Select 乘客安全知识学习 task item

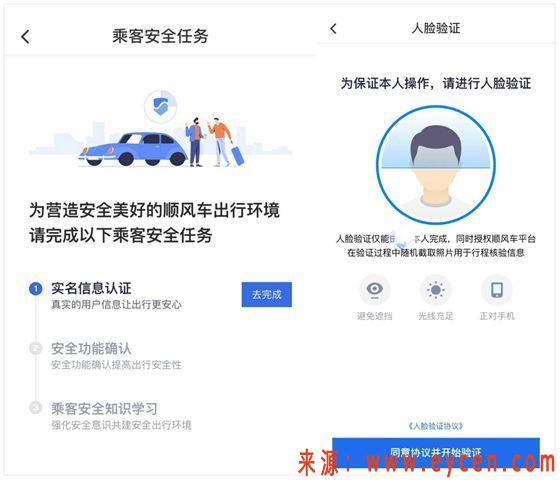coord(121,416)
